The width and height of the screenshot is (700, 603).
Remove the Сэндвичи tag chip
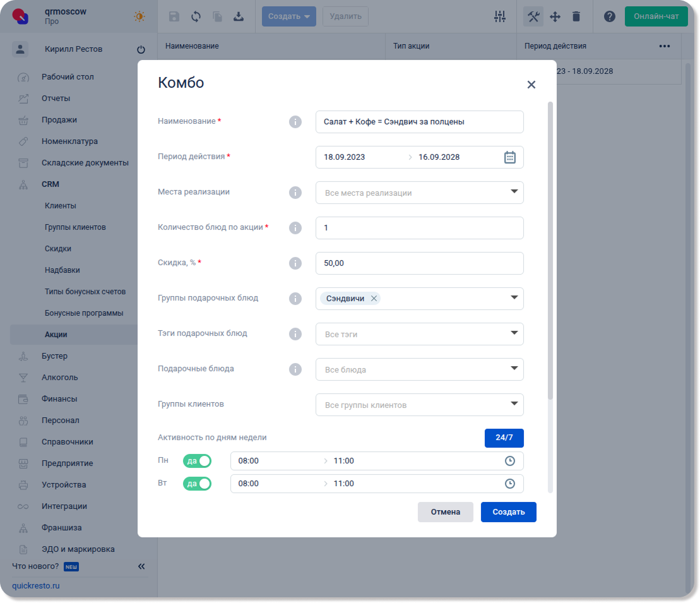(x=374, y=299)
